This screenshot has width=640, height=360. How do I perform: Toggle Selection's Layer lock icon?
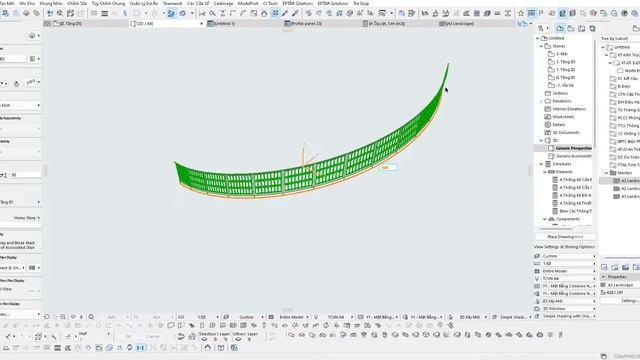pyautogui.click(x=216, y=339)
